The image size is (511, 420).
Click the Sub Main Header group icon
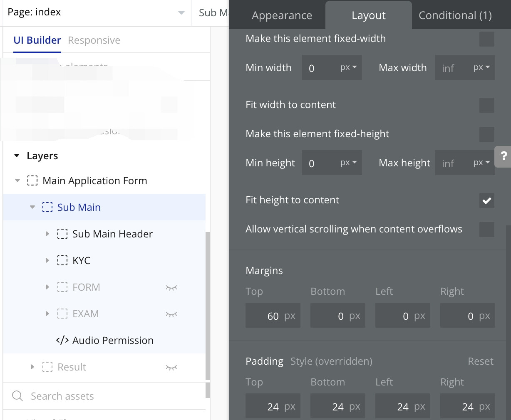[62, 234]
